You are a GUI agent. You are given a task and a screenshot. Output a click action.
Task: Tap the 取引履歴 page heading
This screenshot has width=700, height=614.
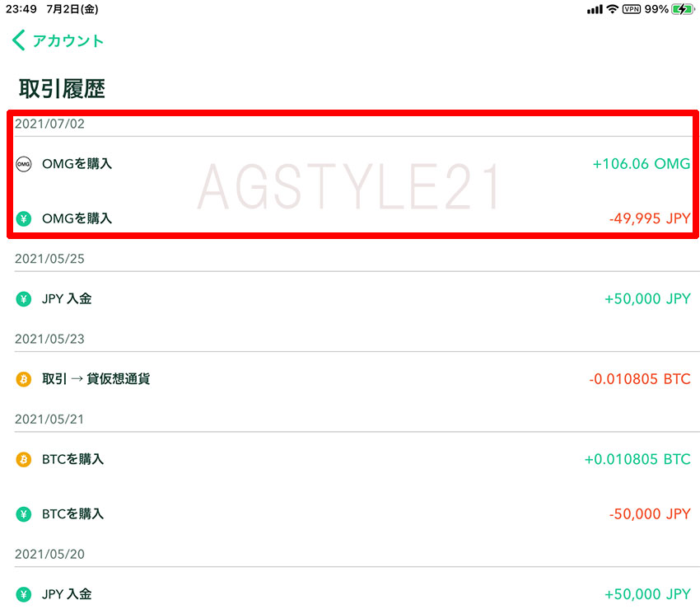coord(62,89)
